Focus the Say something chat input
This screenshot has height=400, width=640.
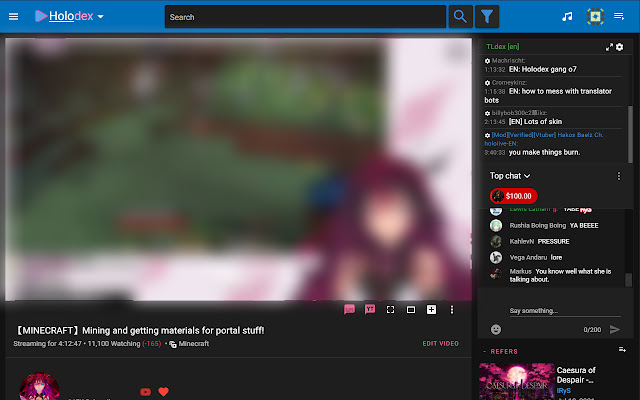pyautogui.click(x=565, y=311)
